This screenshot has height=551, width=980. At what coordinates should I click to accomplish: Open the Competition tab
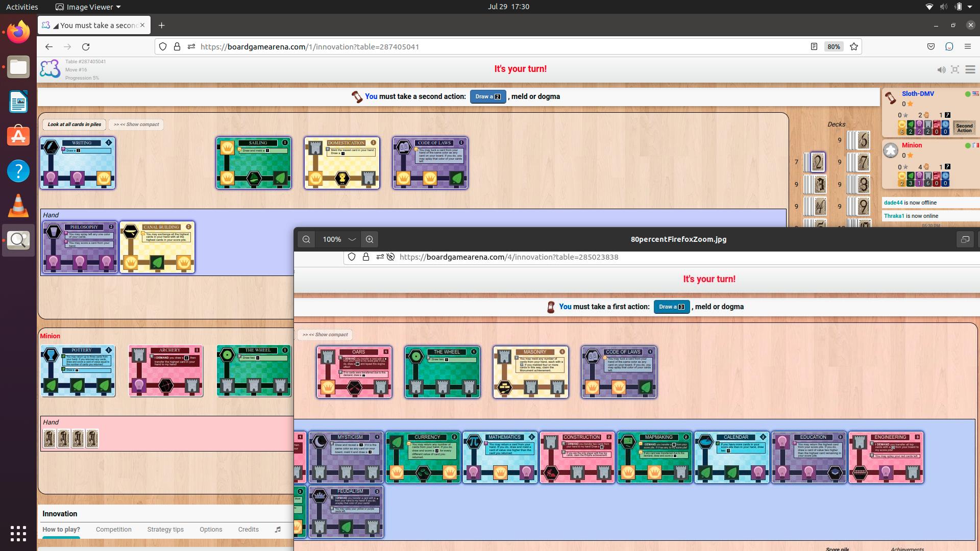coord(114,530)
